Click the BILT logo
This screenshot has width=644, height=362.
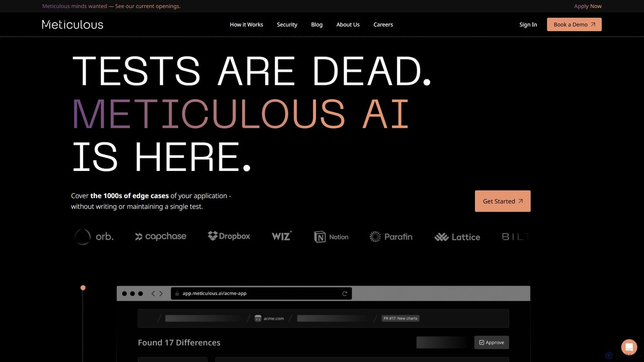pyautogui.click(x=516, y=237)
